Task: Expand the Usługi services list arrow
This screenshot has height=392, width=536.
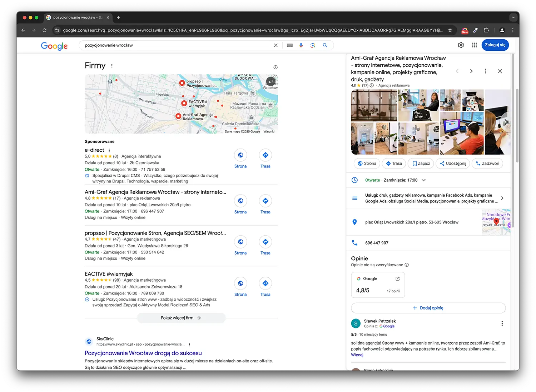Action: pyautogui.click(x=502, y=198)
